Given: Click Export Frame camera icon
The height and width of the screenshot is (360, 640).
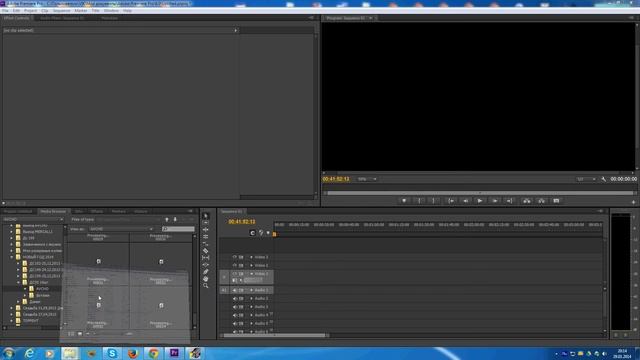Looking at the screenshot, I should (556, 201).
